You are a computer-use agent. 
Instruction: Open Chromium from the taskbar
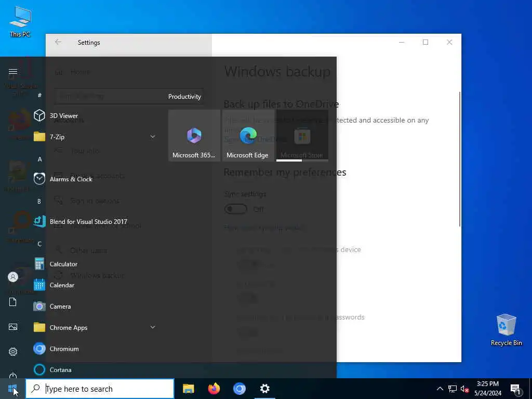point(239,389)
